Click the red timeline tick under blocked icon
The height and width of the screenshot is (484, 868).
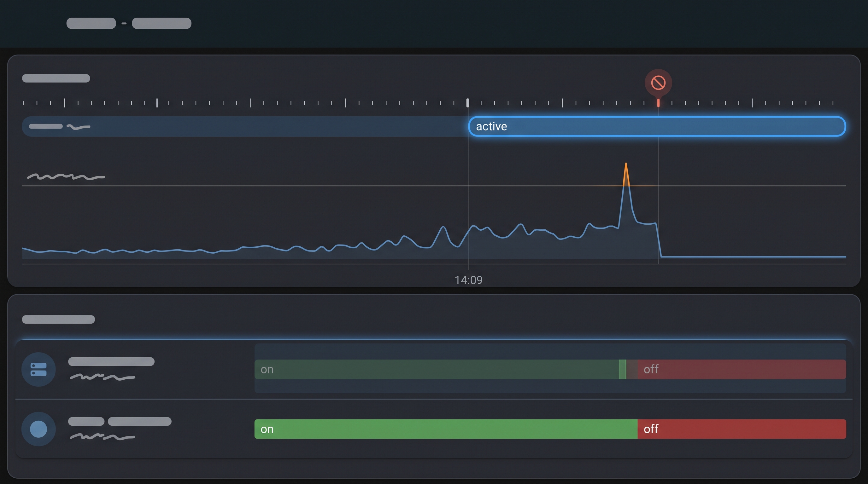(x=658, y=103)
